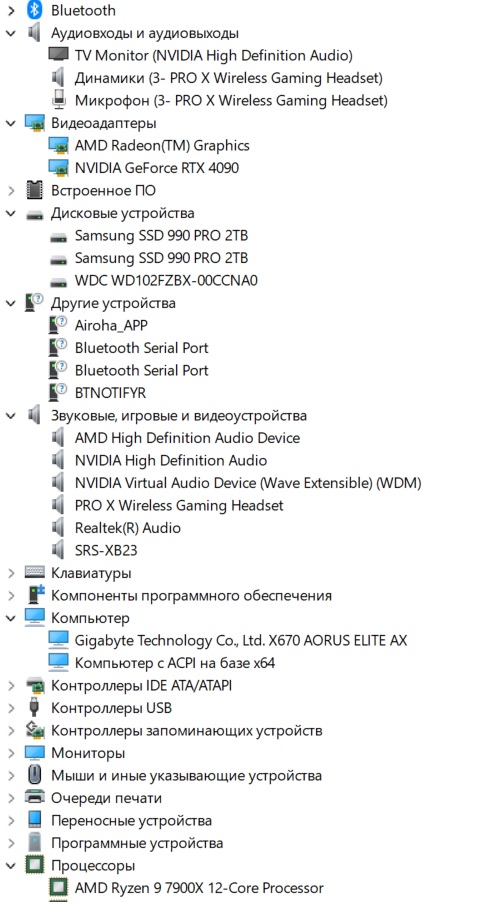Click the Другие устройства unknown-device icon

pos(35,303)
